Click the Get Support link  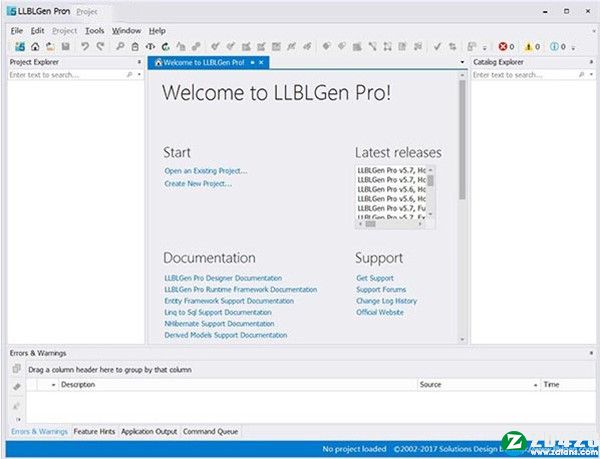[375, 278]
